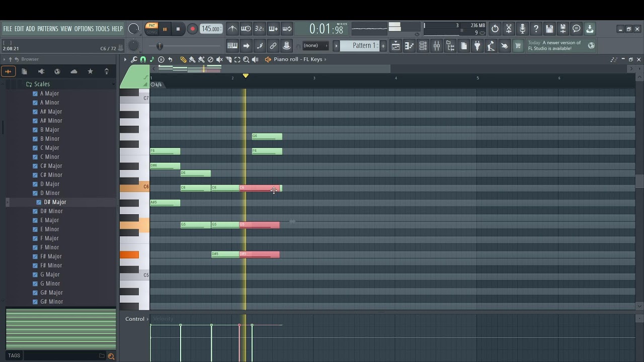Click the Save project disk icon

tap(549, 29)
